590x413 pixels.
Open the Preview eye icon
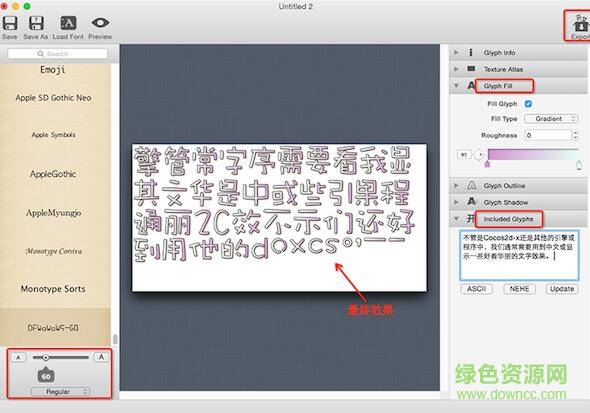pyautogui.click(x=100, y=23)
